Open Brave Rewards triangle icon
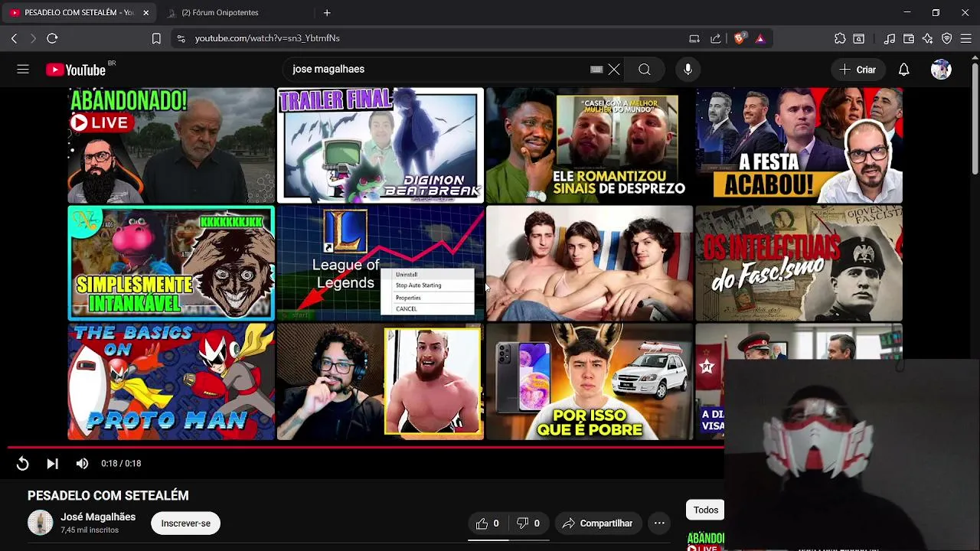 [x=760, y=38]
